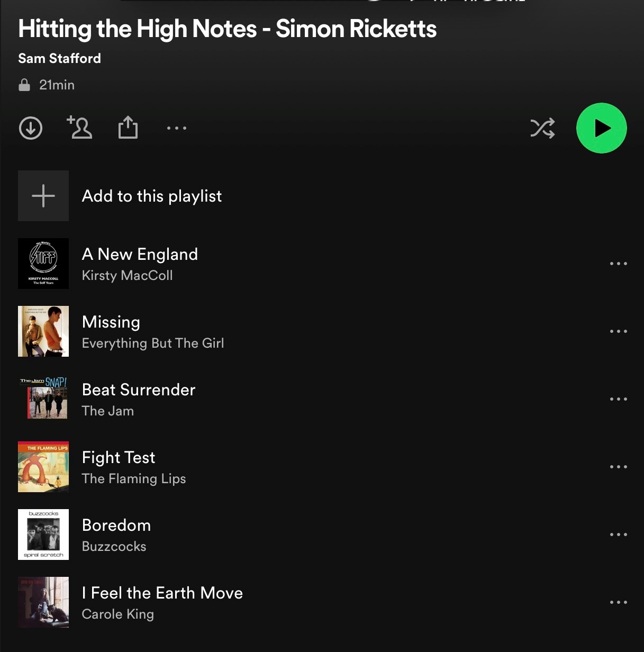Show options menu for Beat Surrender
Image resolution: width=644 pixels, height=652 pixels.
pyautogui.click(x=619, y=399)
